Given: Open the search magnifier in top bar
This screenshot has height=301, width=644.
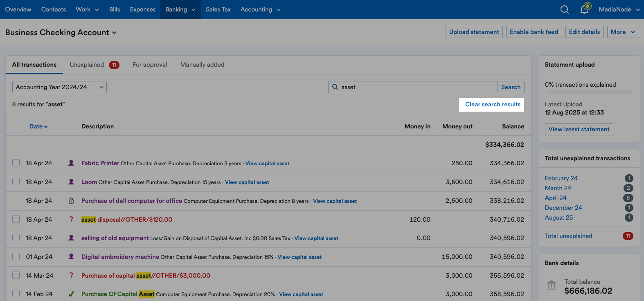Looking at the screenshot, I should [565, 9].
